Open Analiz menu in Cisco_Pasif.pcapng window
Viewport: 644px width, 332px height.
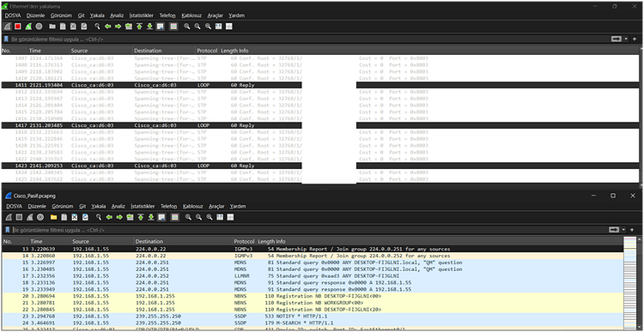pyautogui.click(x=118, y=206)
